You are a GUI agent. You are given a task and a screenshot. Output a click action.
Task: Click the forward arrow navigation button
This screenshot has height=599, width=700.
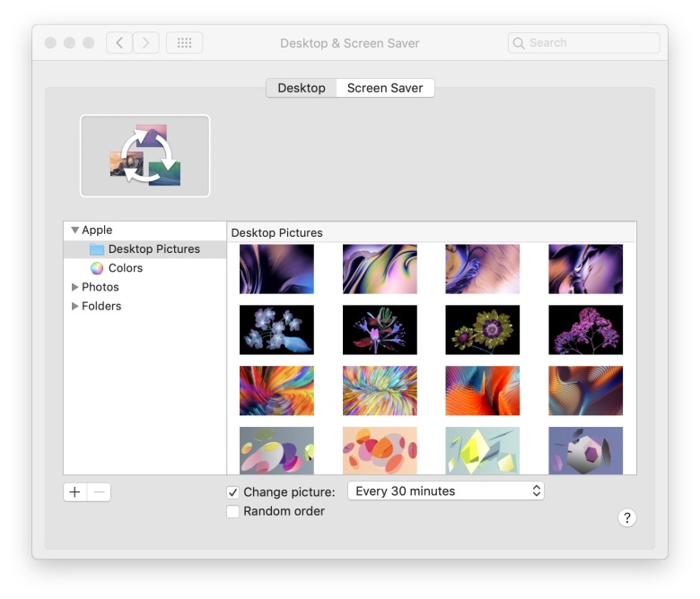click(x=146, y=43)
